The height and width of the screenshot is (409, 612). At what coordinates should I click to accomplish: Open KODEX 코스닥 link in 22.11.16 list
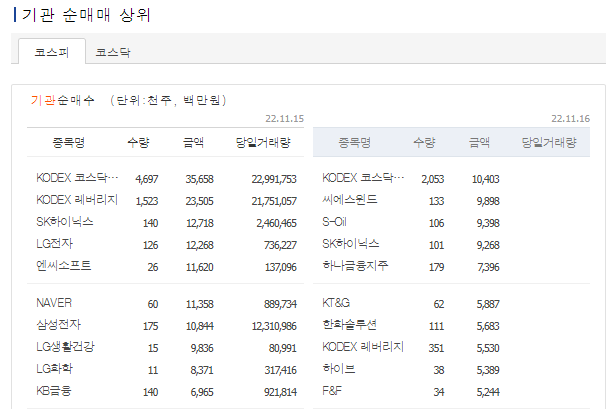(x=363, y=178)
